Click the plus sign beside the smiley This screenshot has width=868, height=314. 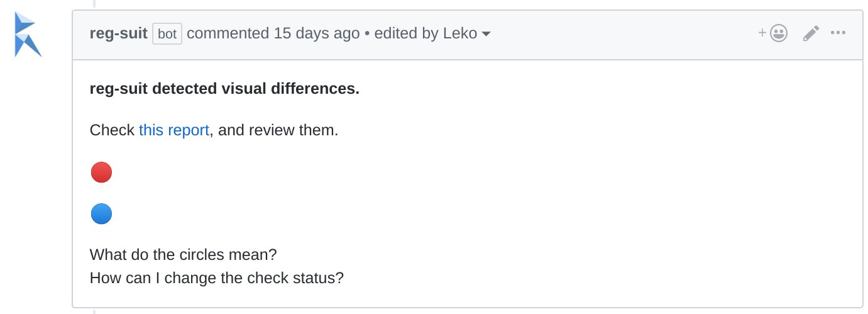(x=762, y=33)
